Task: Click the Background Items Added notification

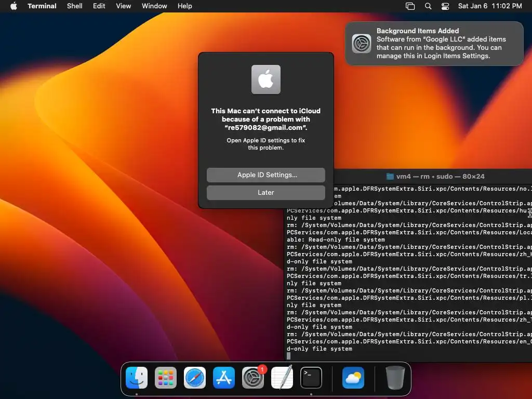Action: [434, 44]
